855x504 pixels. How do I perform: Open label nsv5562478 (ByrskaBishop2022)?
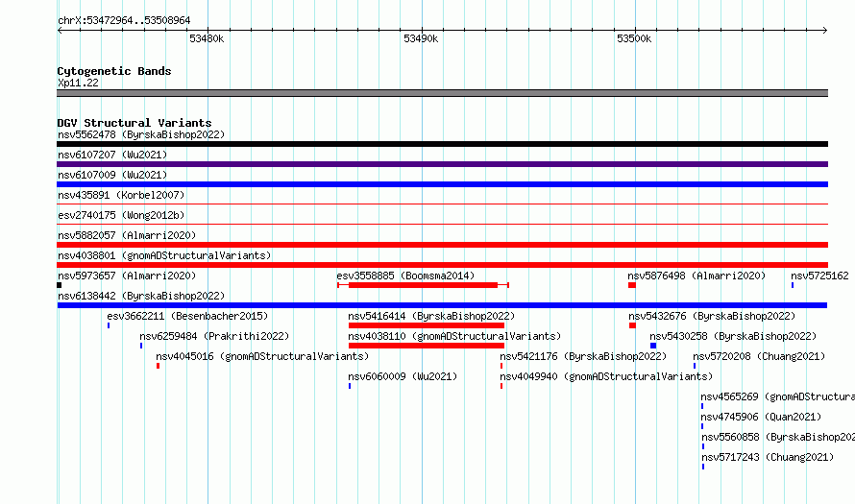click(141, 134)
